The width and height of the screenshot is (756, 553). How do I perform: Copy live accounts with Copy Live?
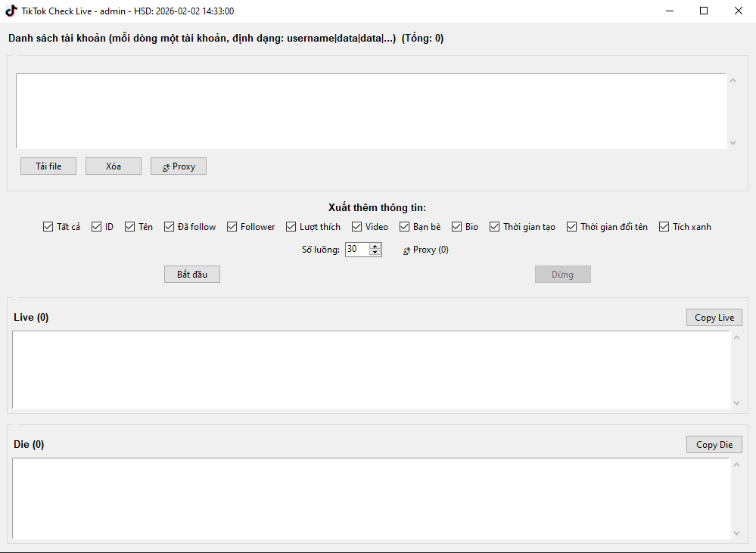point(714,318)
